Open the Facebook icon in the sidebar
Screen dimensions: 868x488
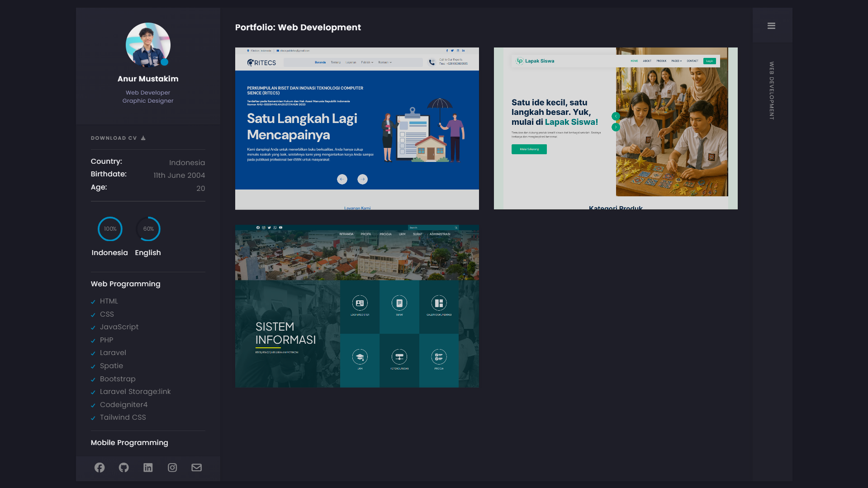pos(100,468)
